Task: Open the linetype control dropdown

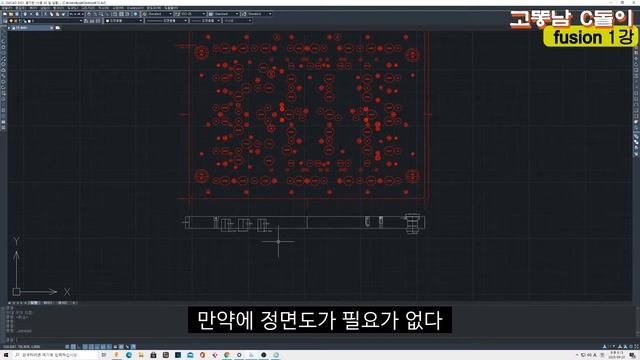Action: 167,21
